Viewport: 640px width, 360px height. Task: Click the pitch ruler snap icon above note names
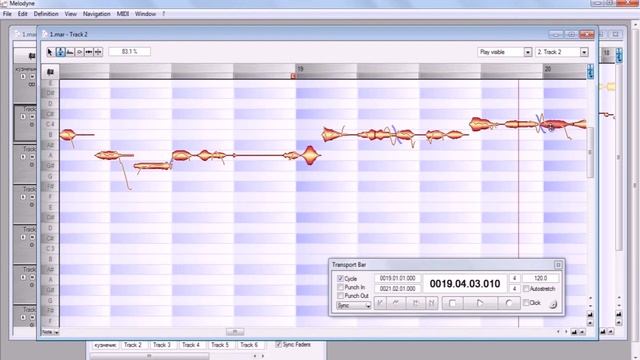(50, 72)
